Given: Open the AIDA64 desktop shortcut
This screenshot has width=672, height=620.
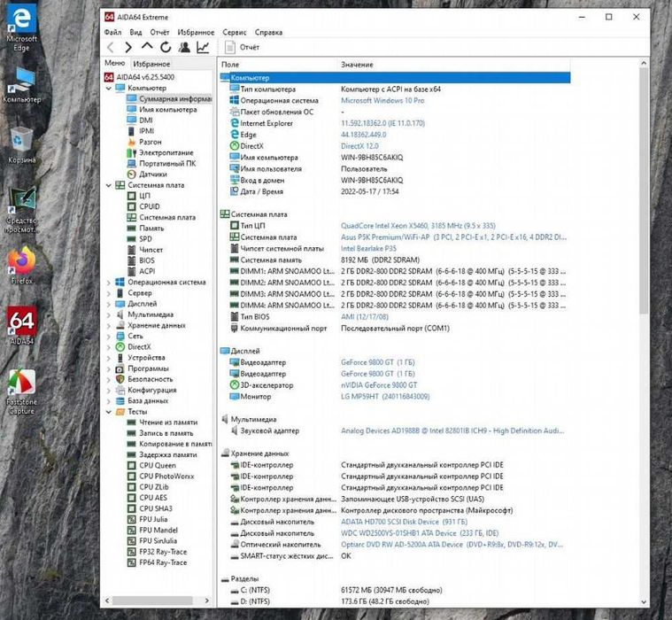Looking at the screenshot, I should pos(21,326).
